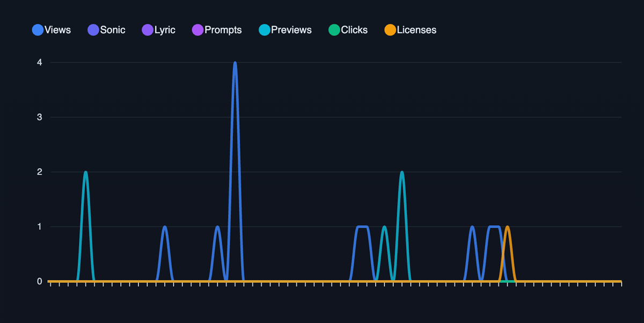This screenshot has width=644, height=323.
Task: Select the Lyric legend label text
Action: [x=165, y=30]
